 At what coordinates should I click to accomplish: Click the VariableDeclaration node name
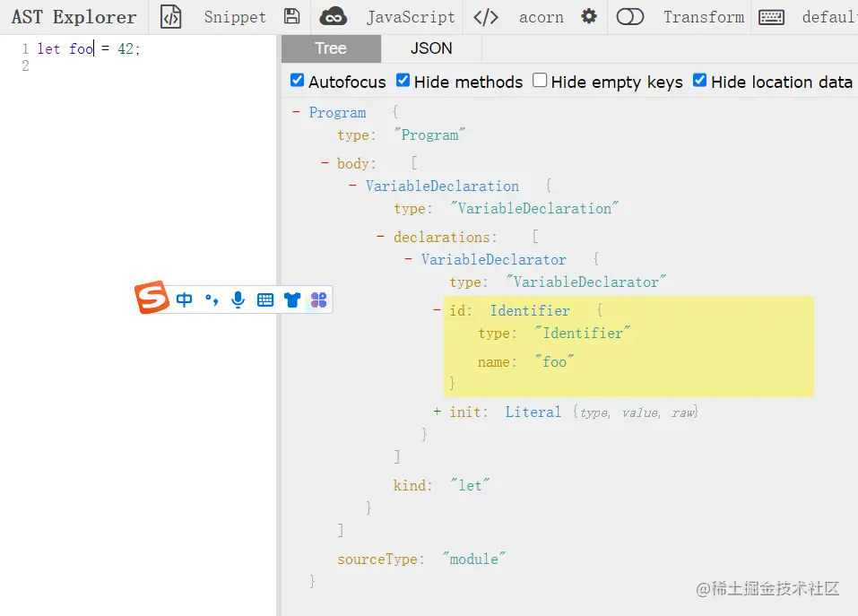click(442, 186)
